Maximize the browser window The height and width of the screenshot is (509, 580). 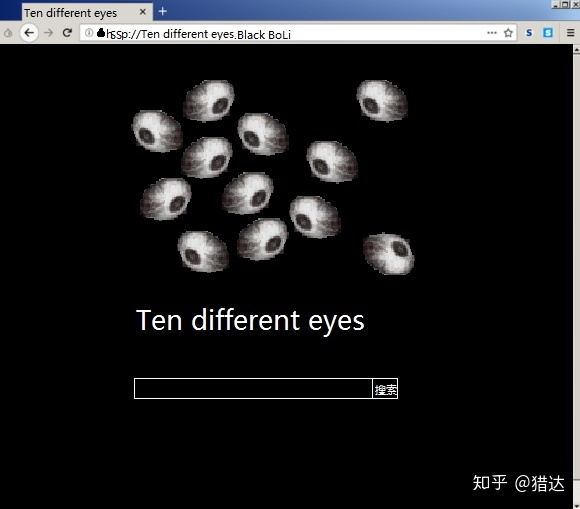564,4
